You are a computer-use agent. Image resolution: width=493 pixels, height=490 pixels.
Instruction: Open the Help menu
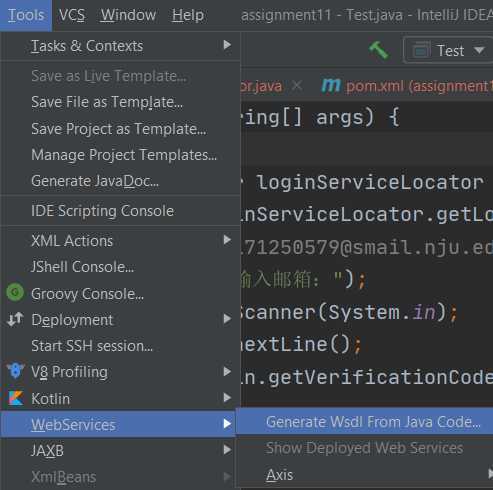(188, 15)
